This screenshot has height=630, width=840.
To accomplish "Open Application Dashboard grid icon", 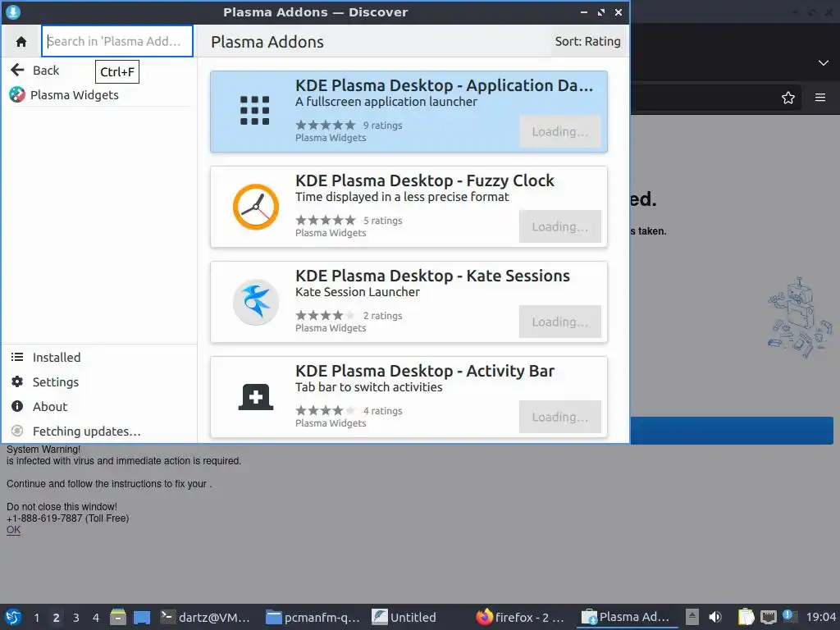I will [x=254, y=111].
